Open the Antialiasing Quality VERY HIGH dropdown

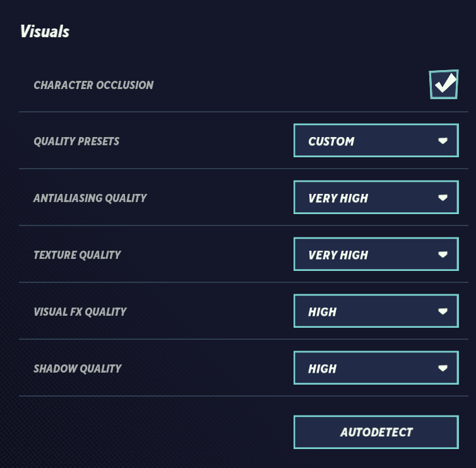click(x=375, y=198)
